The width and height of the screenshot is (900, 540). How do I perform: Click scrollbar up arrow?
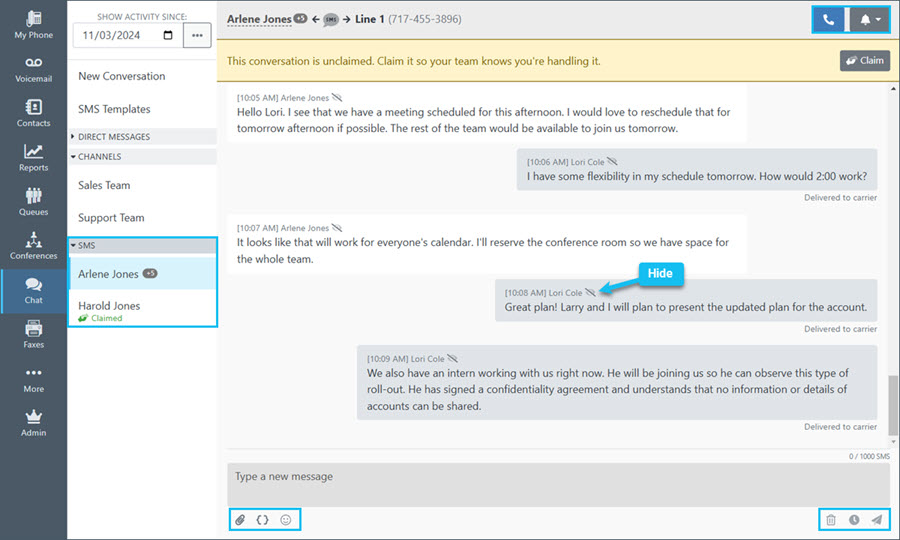pos(893,89)
